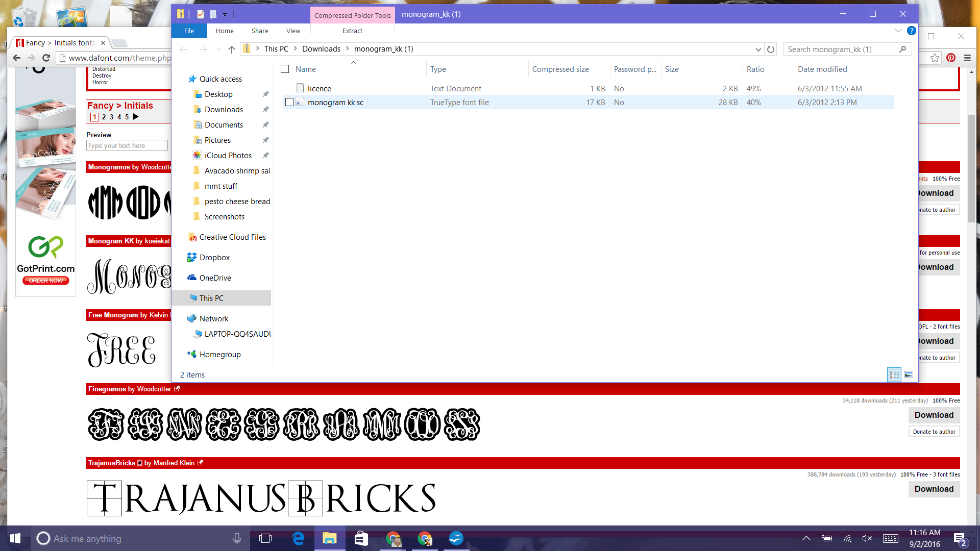
Task: Sort files by Date modified column
Action: [822, 69]
